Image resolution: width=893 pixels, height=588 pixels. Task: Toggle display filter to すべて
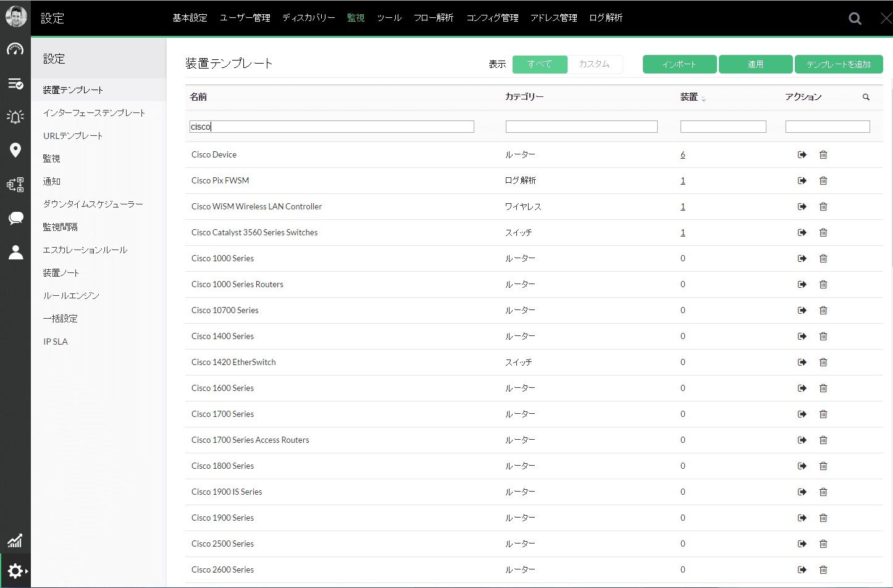pyautogui.click(x=540, y=64)
